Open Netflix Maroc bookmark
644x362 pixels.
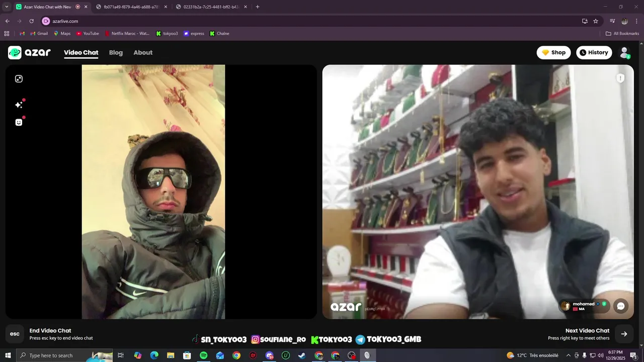[x=127, y=34]
